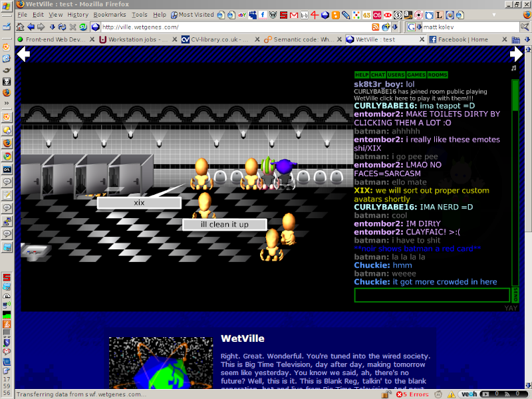Click the StumbleUpon toolbar icon
Image resolution: width=532 pixels, height=399 pixels.
(x=82, y=27)
